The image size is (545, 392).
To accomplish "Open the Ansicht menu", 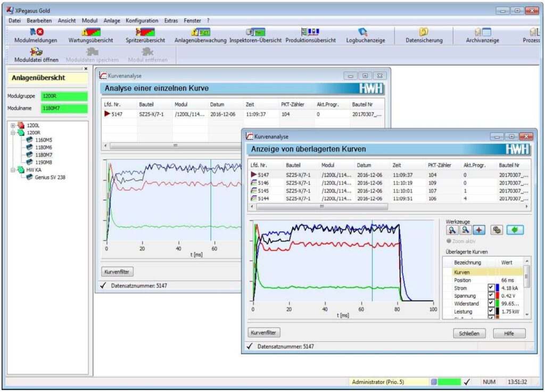I will [67, 21].
